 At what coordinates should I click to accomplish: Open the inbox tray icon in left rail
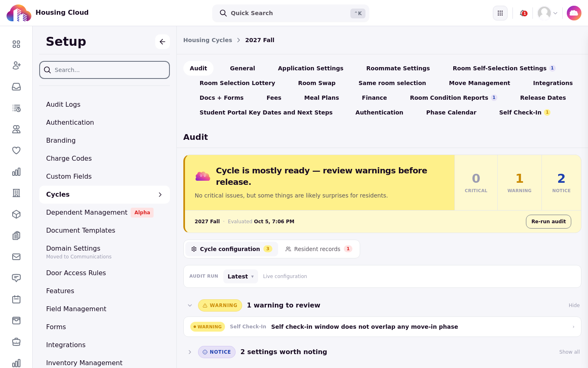(16, 87)
